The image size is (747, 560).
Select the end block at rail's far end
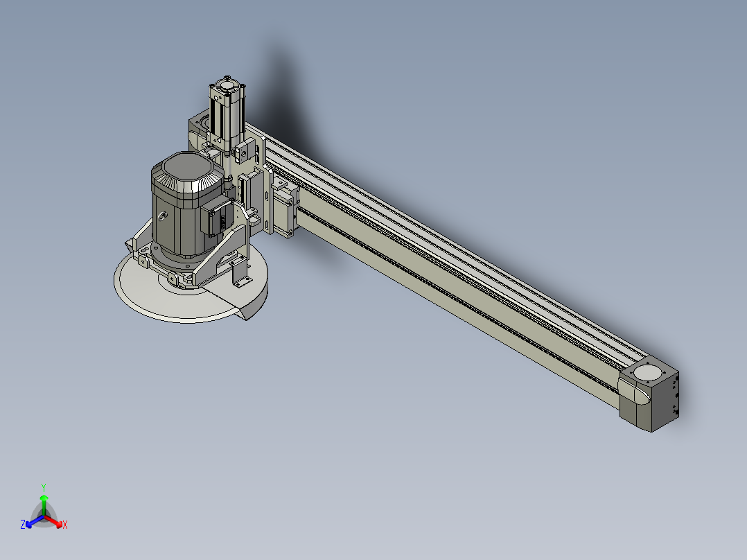pos(649,394)
